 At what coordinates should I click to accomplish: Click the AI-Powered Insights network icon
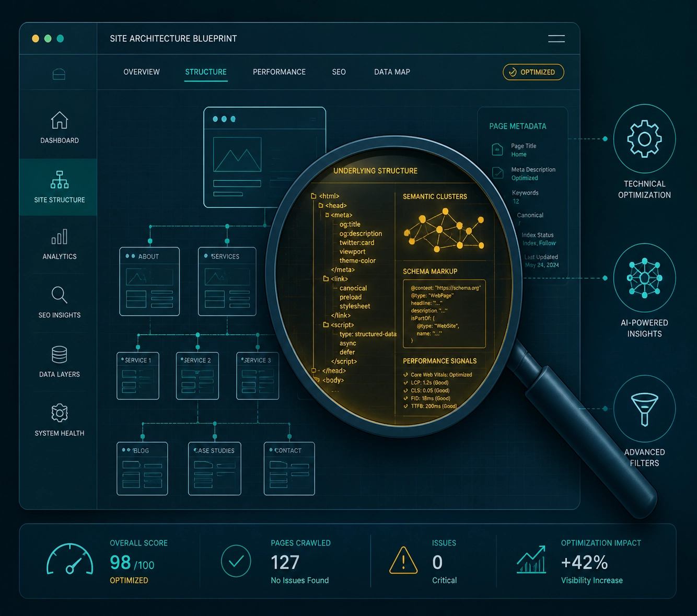[644, 278]
